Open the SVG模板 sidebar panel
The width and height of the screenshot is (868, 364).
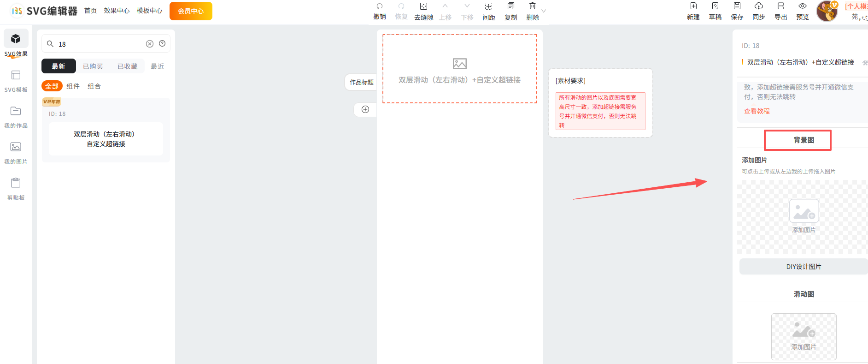pyautogui.click(x=16, y=80)
